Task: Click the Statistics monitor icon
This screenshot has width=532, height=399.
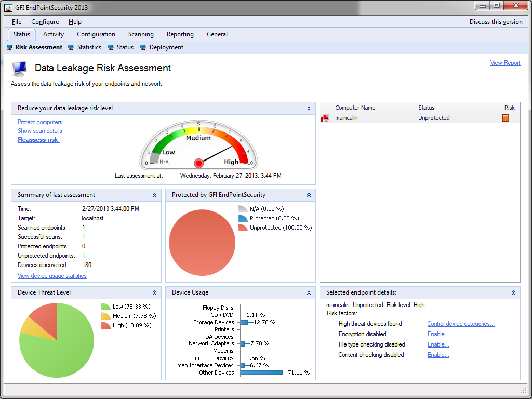Action: pos(71,47)
